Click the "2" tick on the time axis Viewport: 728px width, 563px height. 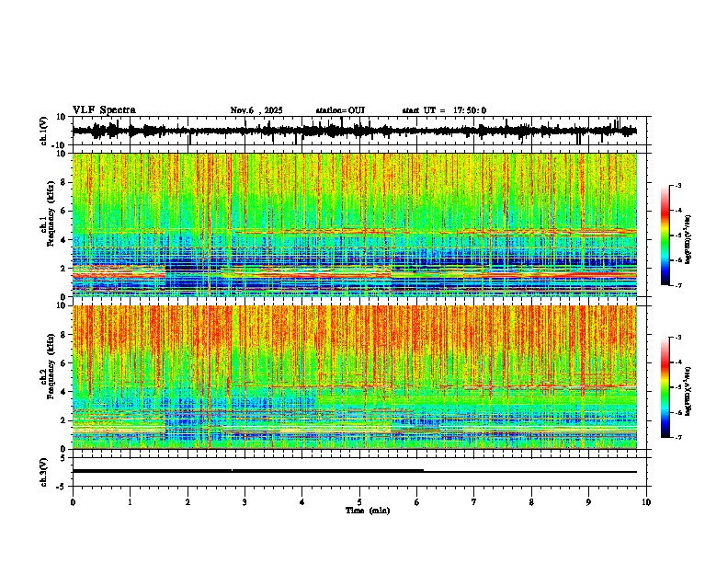click(188, 502)
